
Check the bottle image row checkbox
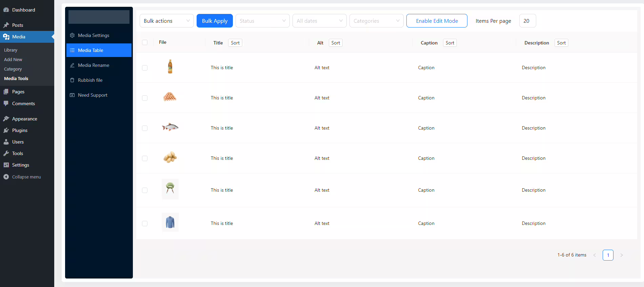click(145, 68)
